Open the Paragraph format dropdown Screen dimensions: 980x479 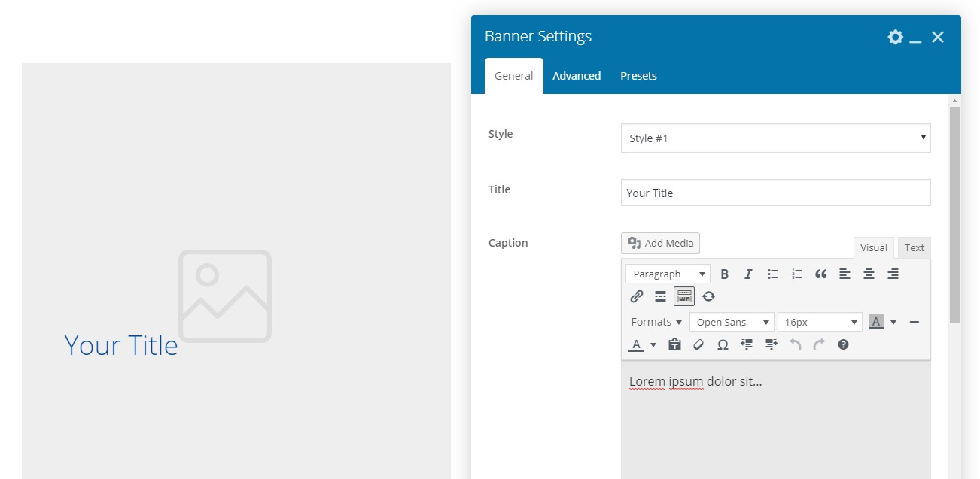point(668,274)
